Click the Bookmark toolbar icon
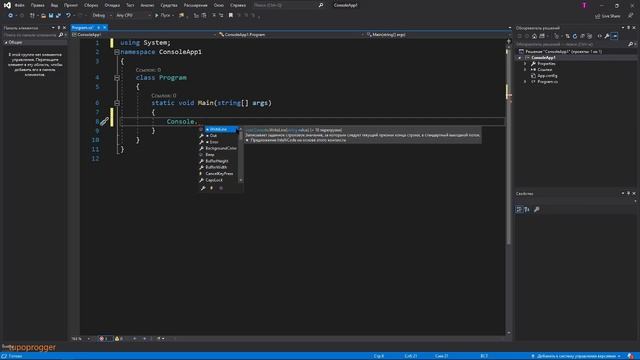Screen dimensions: 640x360 point(231,16)
